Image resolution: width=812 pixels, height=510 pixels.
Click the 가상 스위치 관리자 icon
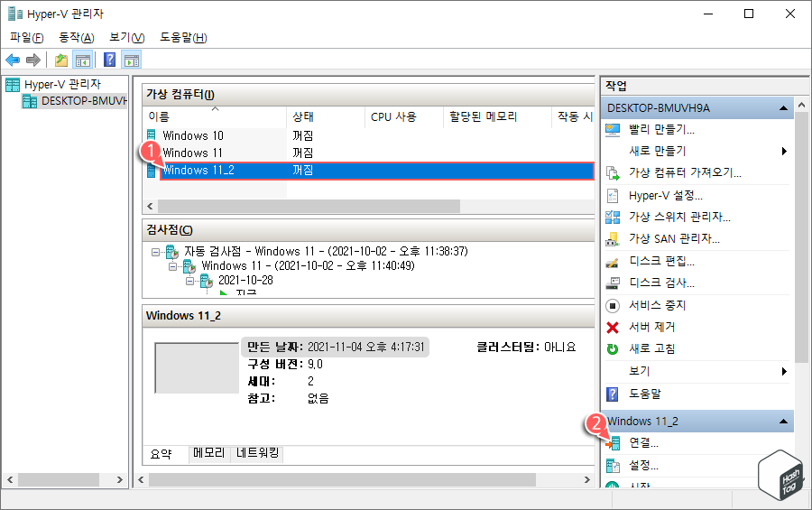point(613,218)
